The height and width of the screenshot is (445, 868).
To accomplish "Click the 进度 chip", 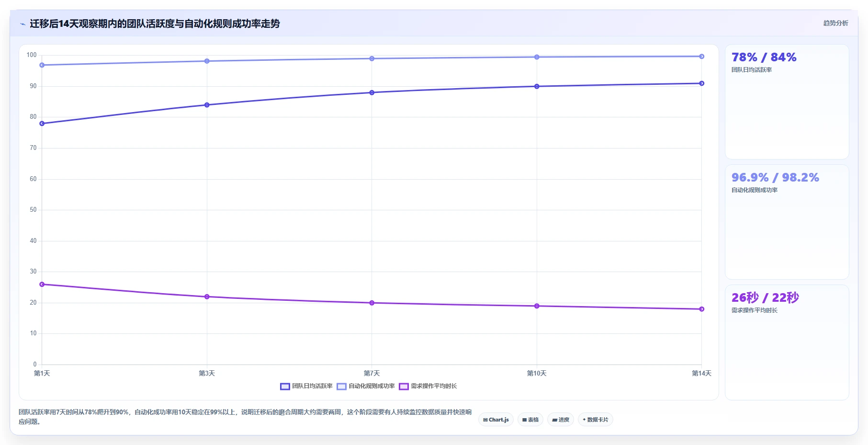I will 561,420.
